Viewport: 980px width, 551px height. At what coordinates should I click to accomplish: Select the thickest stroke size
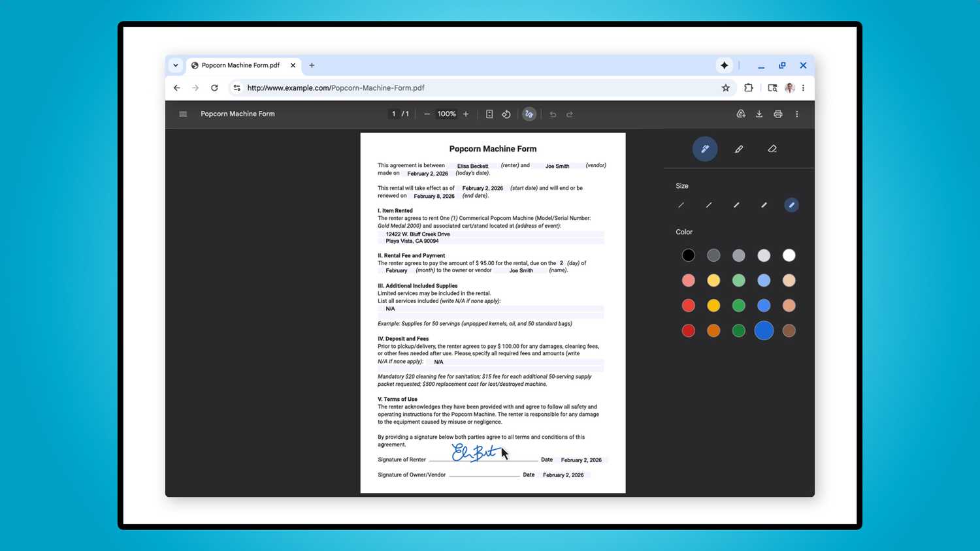(791, 205)
